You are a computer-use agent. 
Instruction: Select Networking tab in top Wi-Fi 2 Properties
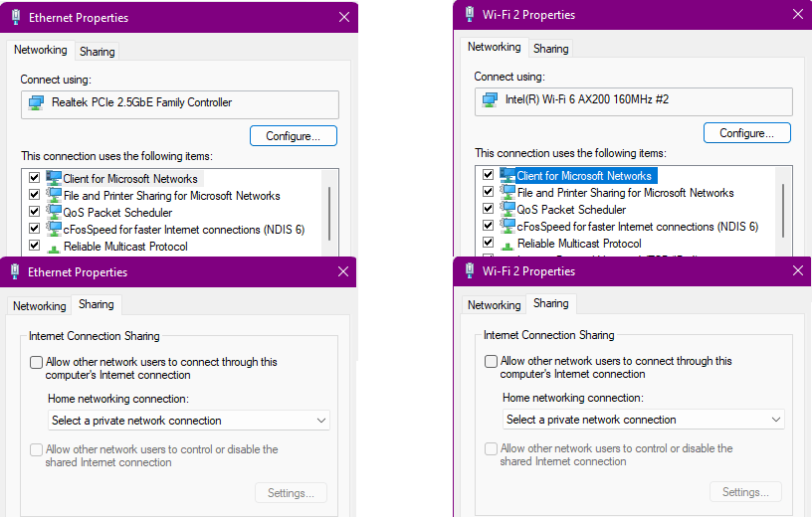click(494, 47)
